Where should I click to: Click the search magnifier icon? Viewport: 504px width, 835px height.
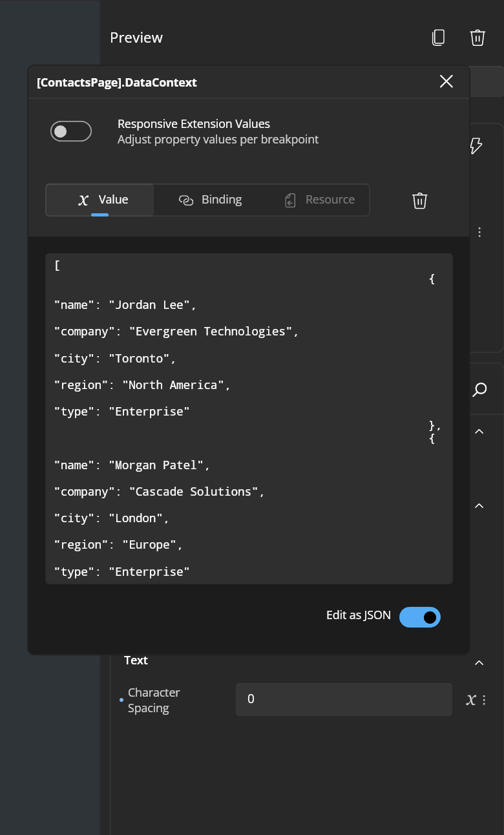click(x=479, y=389)
